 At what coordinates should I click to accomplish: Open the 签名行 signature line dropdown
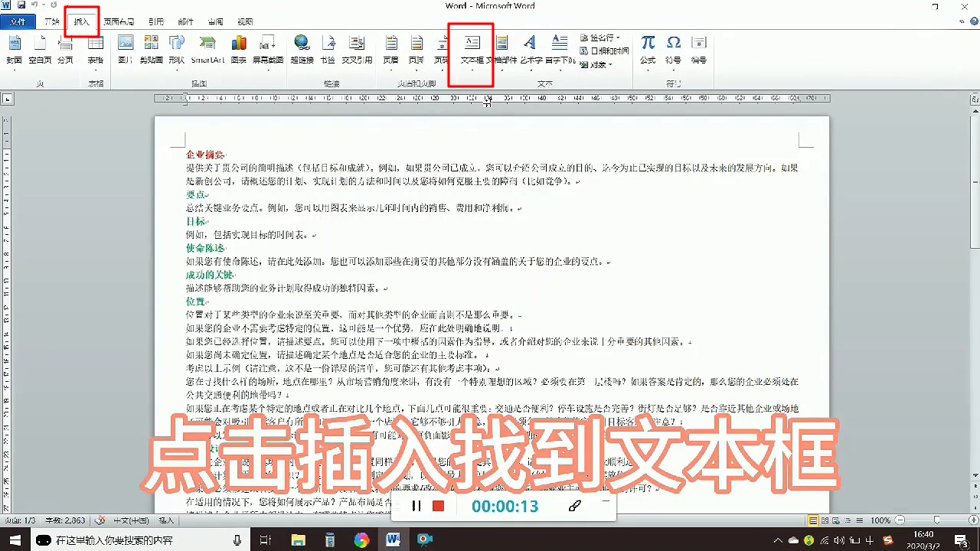tap(601, 37)
